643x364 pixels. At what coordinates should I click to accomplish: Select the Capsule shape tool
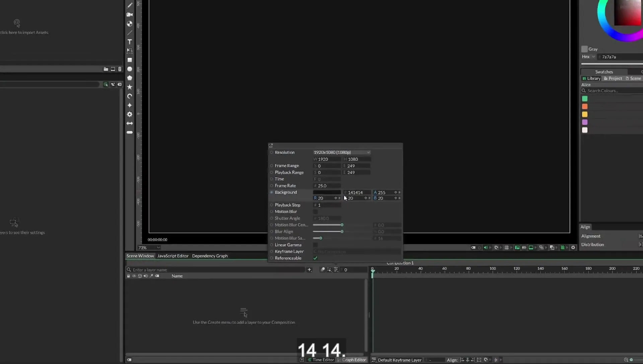coord(130,132)
